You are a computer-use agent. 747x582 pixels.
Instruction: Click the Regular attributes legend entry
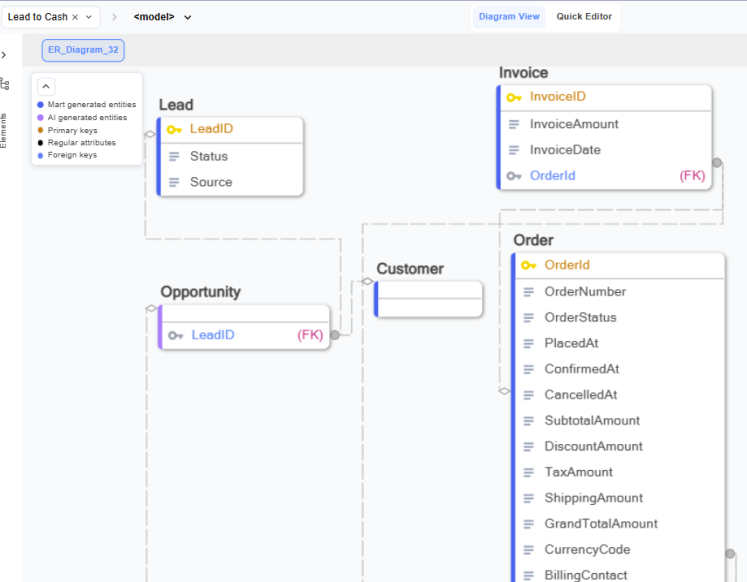click(x=81, y=142)
